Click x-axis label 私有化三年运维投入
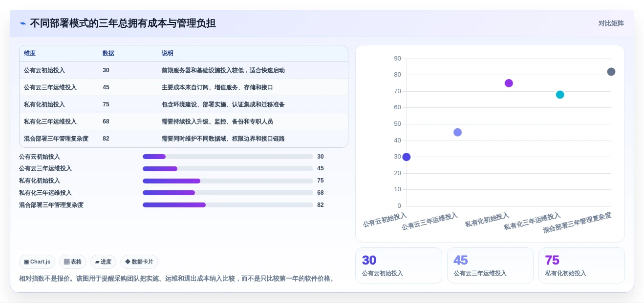Viewport: 644px width, 303px height. click(x=532, y=221)
